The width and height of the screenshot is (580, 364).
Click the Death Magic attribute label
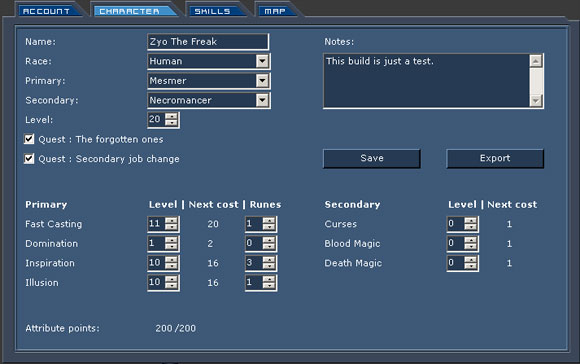click(x=353, y=263)
